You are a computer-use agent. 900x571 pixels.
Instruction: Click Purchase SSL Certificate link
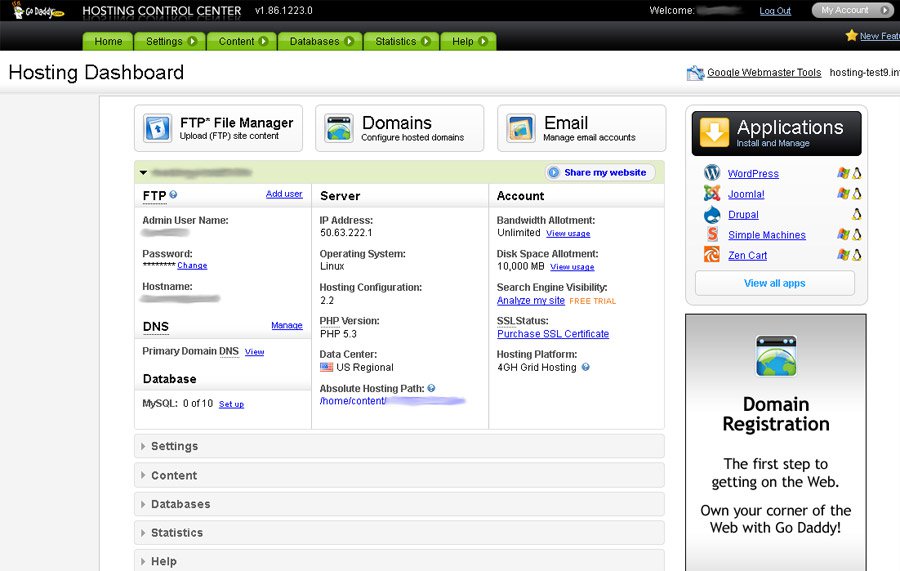[553, 333]
